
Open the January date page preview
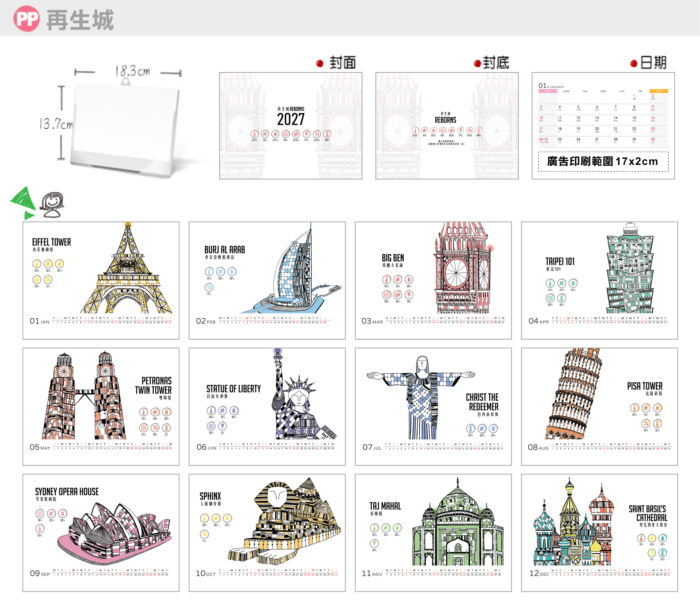603,126
